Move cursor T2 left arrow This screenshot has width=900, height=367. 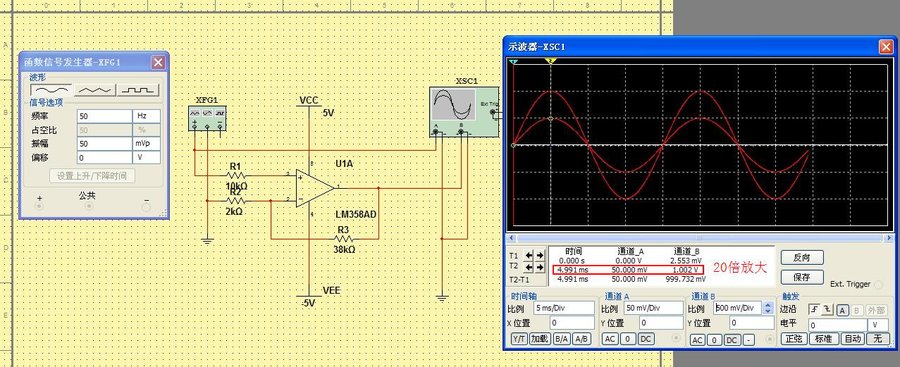[x=529, y=268]
